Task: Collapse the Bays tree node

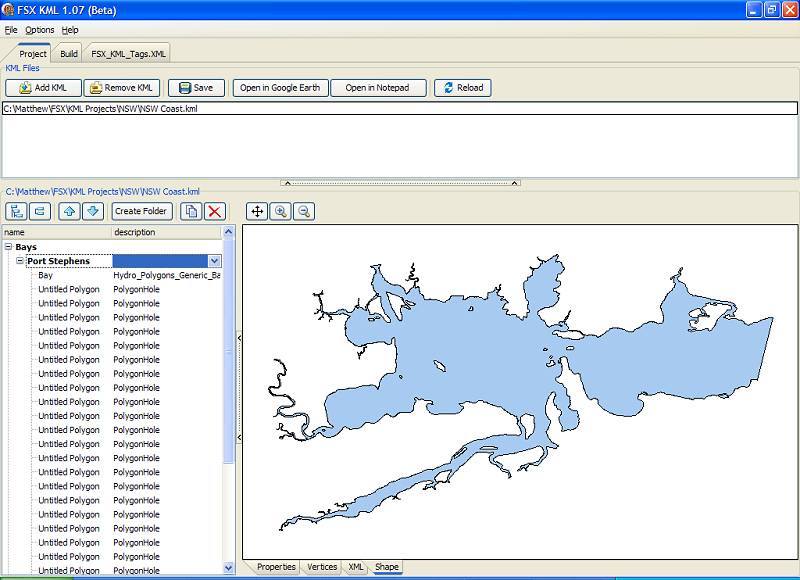Action: tap(8, 247)
